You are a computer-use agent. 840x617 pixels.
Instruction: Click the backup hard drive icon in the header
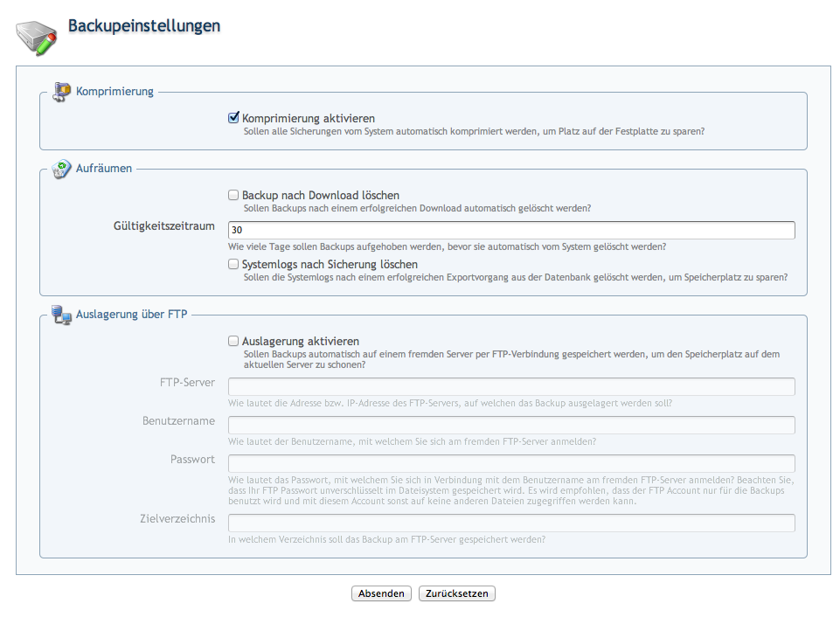pyautogui.click(x=36, y=35)
